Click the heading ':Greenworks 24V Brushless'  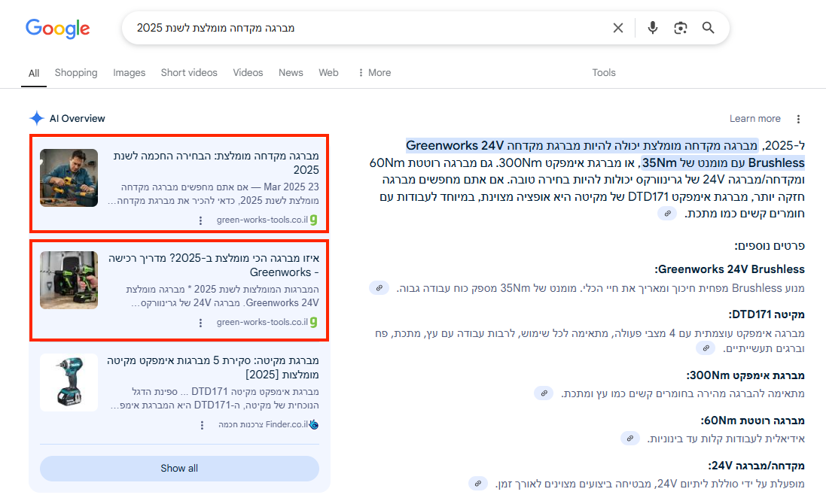pos(730,269)
